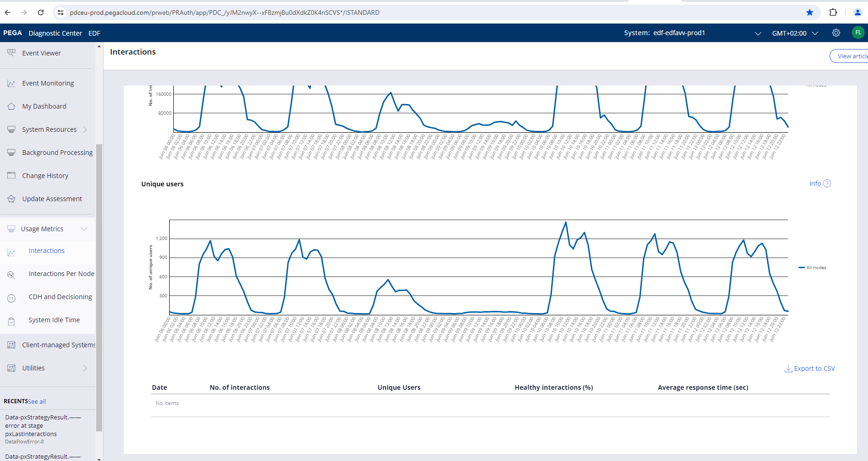Click the Info link for Unique users

point(815,184)
